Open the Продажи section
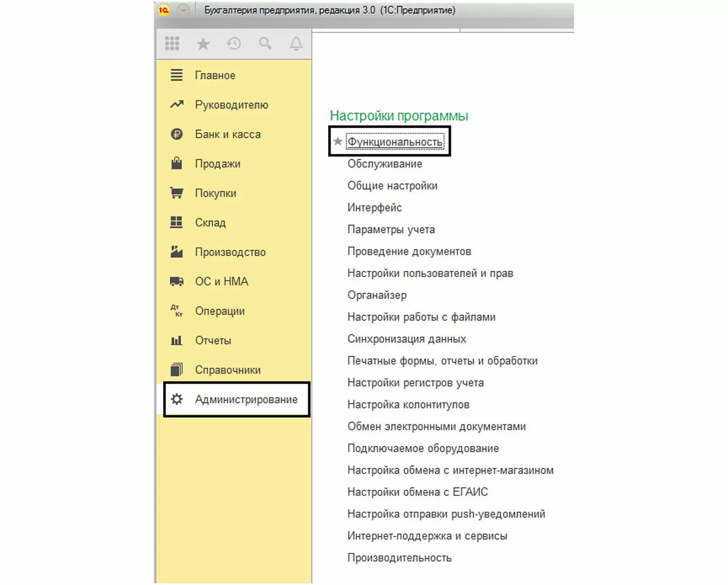The image size is (728, 585). click(234, 164)
